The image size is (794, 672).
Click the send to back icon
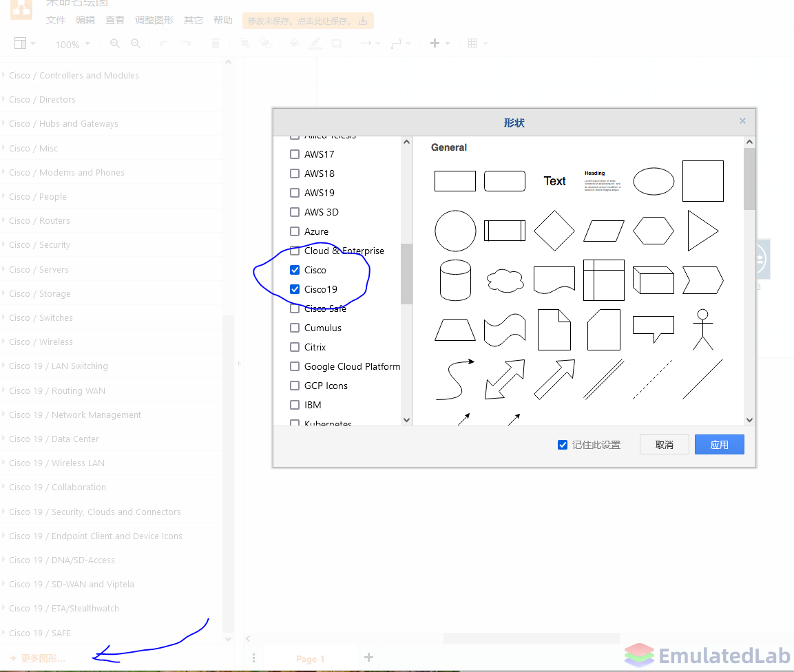tap(265, 43)
